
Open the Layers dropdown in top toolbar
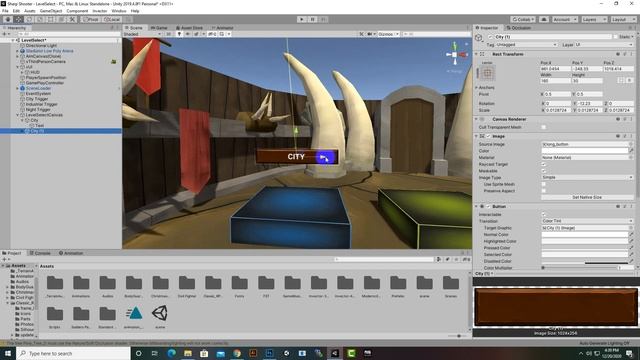click(x=594, y=19)
